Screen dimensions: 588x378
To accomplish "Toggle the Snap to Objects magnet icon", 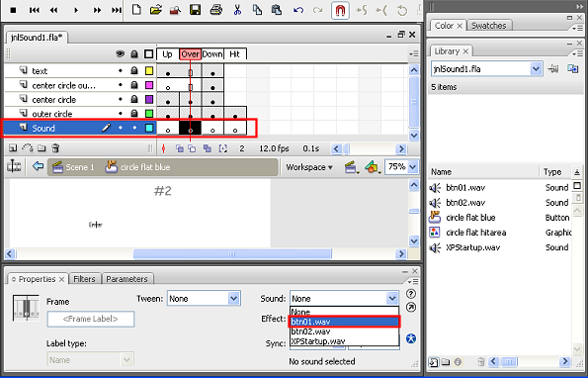I will pos(340,11).
